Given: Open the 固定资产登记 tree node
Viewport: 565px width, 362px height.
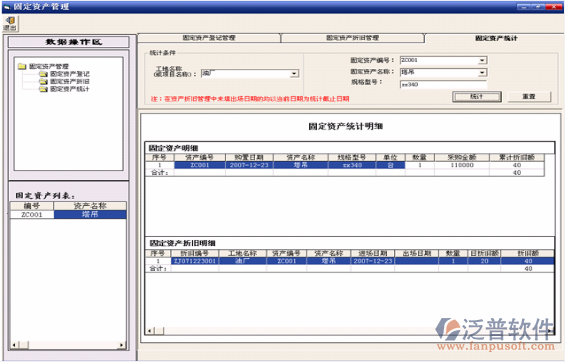Looking at the screenshot, I should tap(70, 74).
